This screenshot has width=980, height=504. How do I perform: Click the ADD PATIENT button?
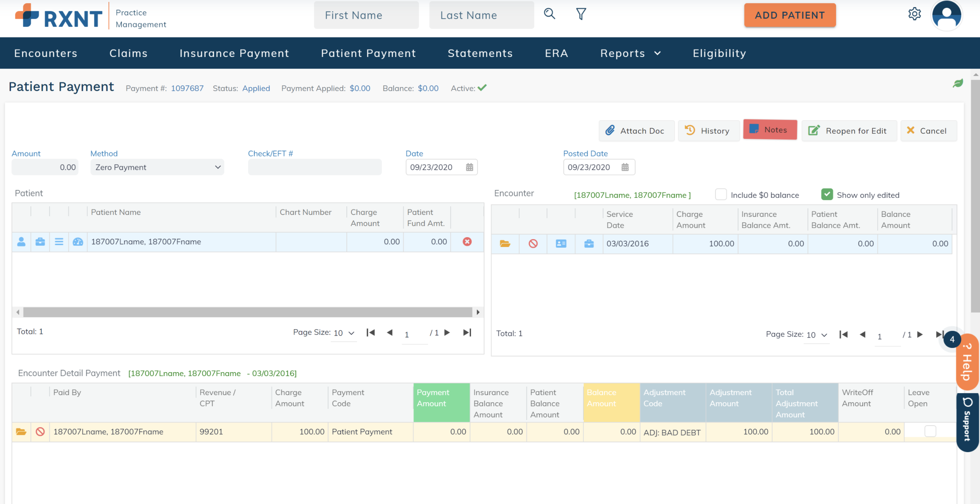click(x=790, y=15)
